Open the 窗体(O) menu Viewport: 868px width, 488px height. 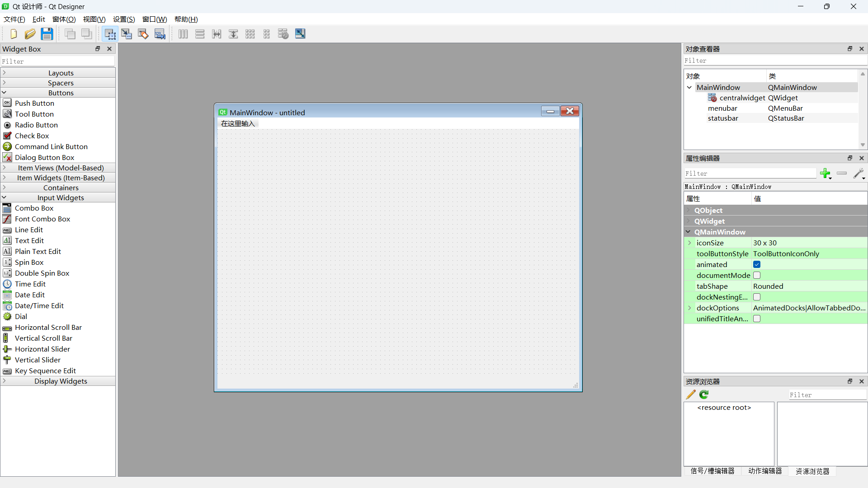[64, 19]
